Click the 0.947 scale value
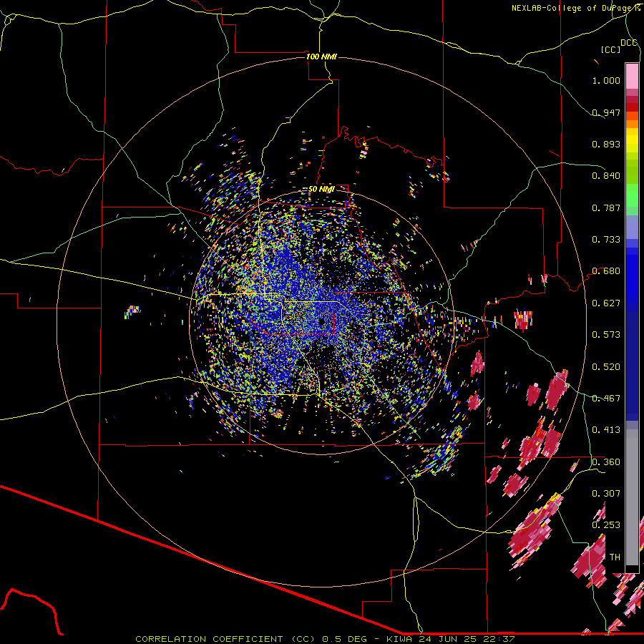The image size is (644, 644). [606, 112]
